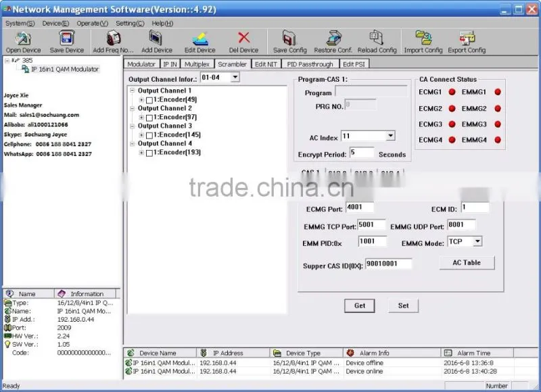Viewport: 541px width, 392px height.
Task: Click the Restore Conf. toolbar icon
Action: (x=333, y=38)
